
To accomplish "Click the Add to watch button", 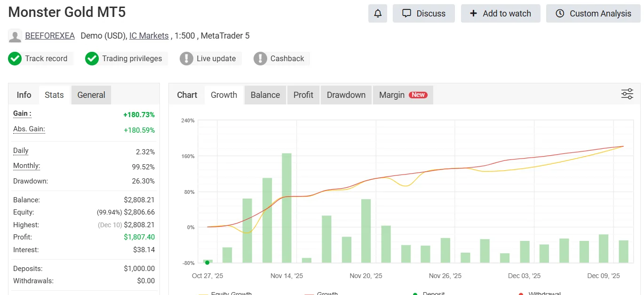I will pos(501,14).
